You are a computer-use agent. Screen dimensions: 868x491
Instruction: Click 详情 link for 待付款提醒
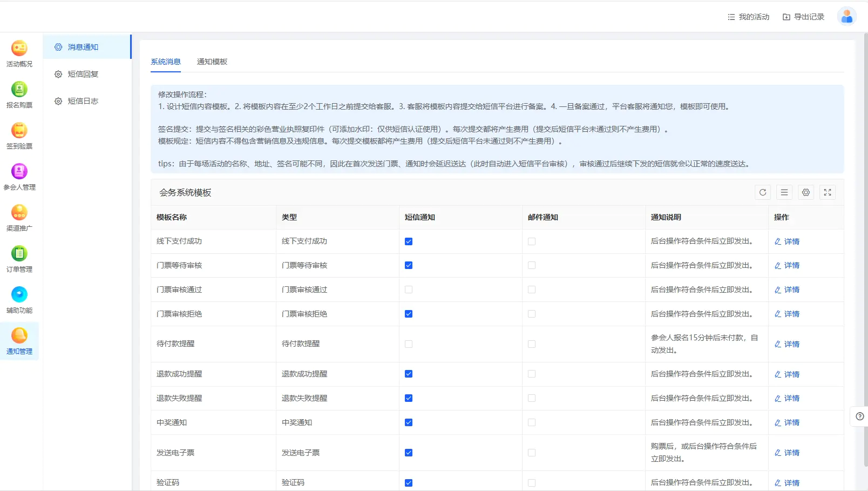tap(787, 344)
